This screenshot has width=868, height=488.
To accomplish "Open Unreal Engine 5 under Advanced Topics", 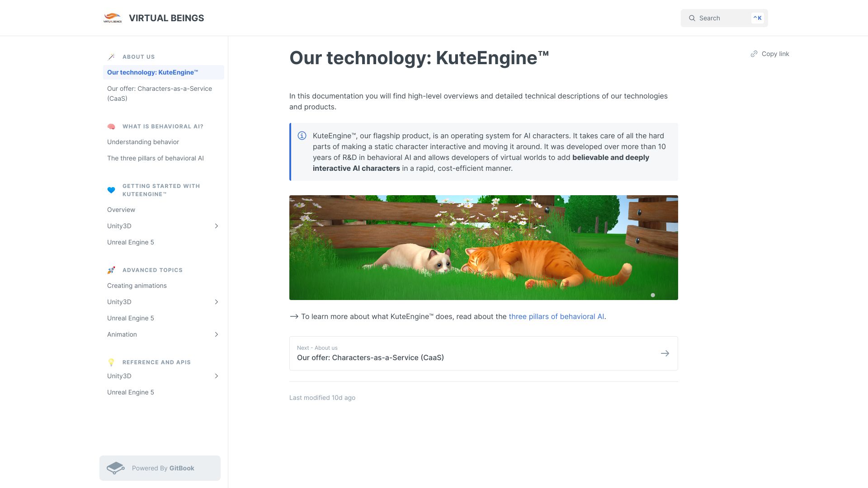I will pos(164,318).
